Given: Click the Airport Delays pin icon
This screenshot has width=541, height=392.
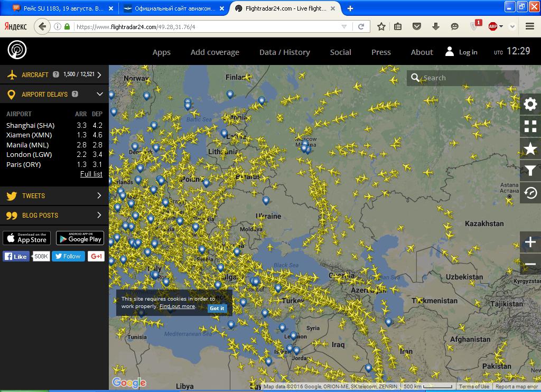Looking at the screenshot, I should pyautogui.click(x=11, y=95).
